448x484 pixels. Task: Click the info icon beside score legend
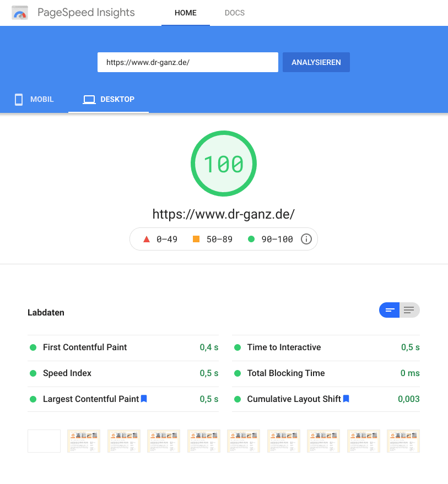pos(306,239)
